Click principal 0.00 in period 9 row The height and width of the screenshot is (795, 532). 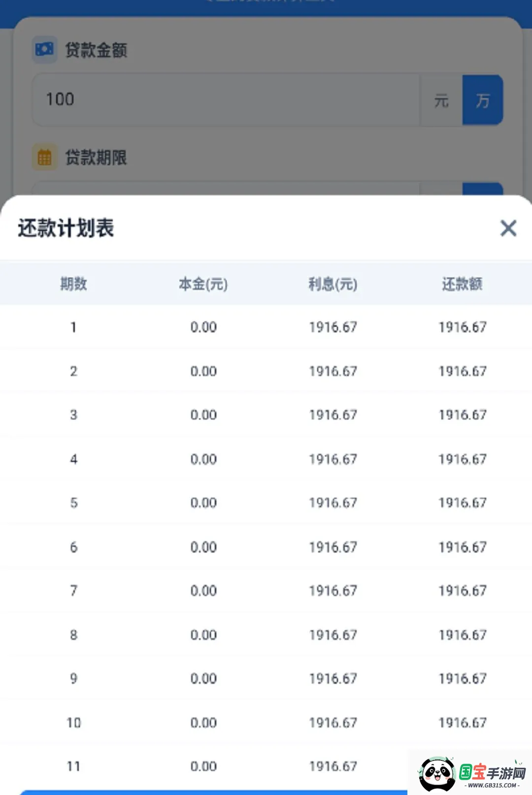[203, 679]
